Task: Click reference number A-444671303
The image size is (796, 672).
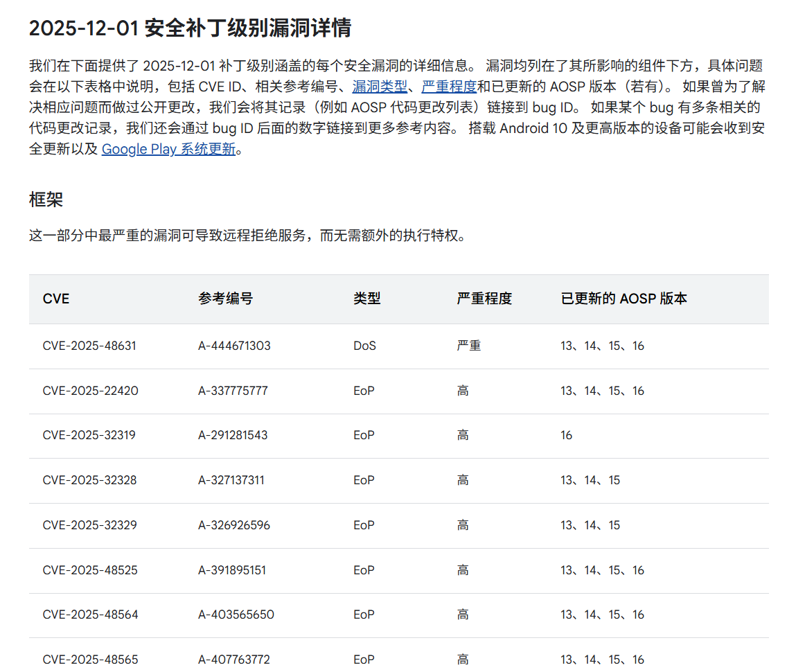Action: (234, 346)
